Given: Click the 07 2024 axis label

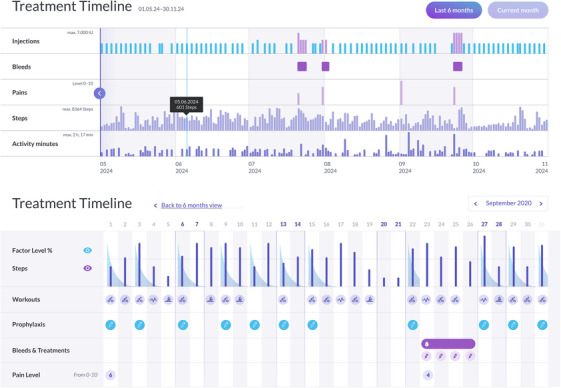Looking at the screenshot, I should (254, 168).
